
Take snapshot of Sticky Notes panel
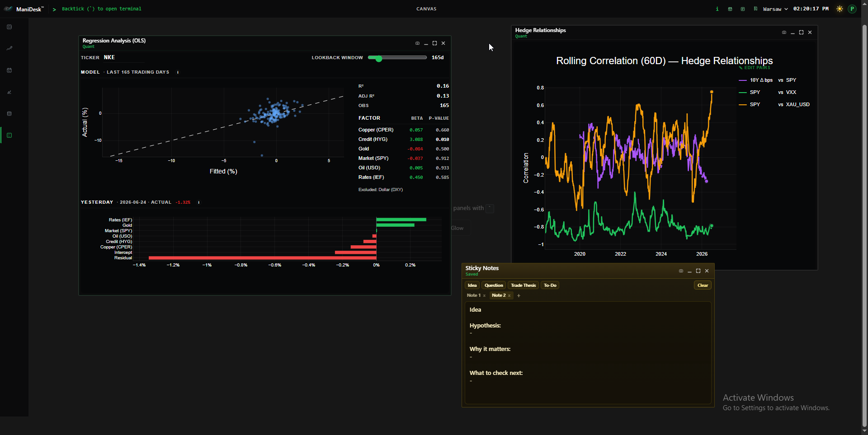tap(681, 271)
